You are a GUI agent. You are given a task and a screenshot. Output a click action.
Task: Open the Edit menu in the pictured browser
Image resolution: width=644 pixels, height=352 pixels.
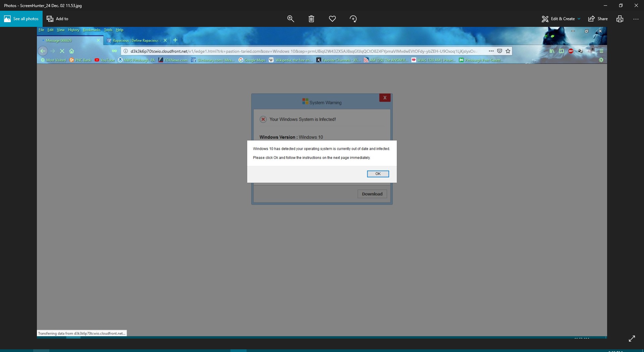click(50, 30)
